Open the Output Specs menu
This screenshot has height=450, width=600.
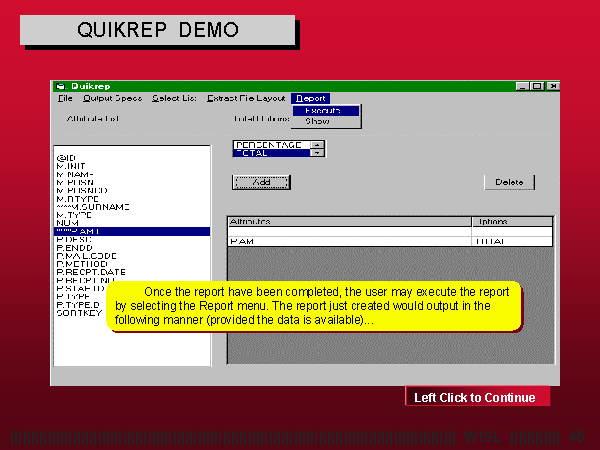point(112,98)
